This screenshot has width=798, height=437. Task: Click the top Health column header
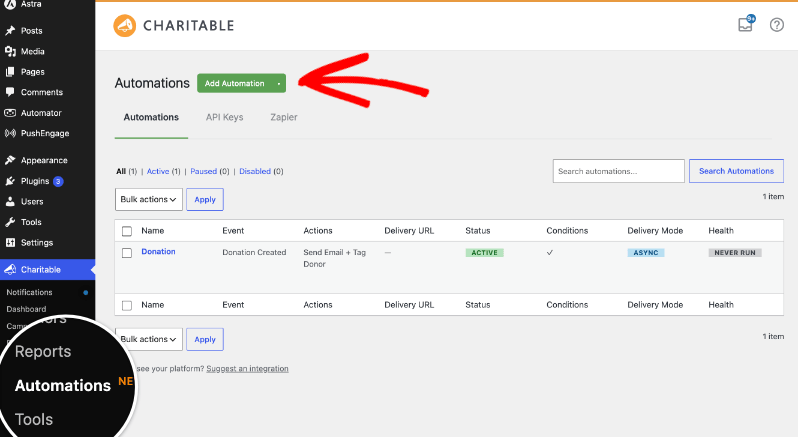[721, 230]
